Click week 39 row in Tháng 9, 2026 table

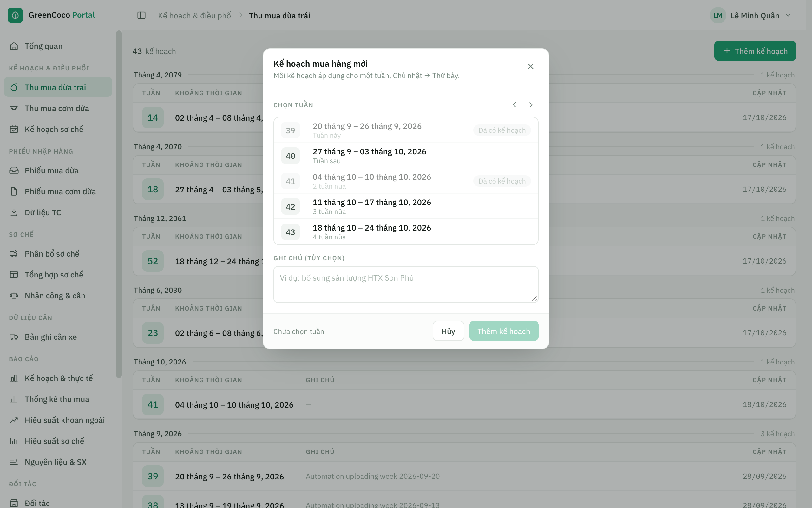point(464,476)
